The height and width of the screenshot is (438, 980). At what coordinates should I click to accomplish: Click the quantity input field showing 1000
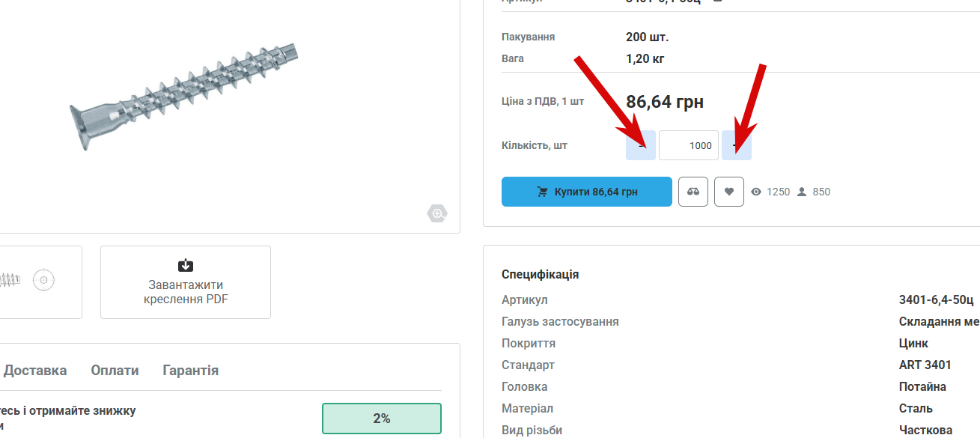pos(689,145)
